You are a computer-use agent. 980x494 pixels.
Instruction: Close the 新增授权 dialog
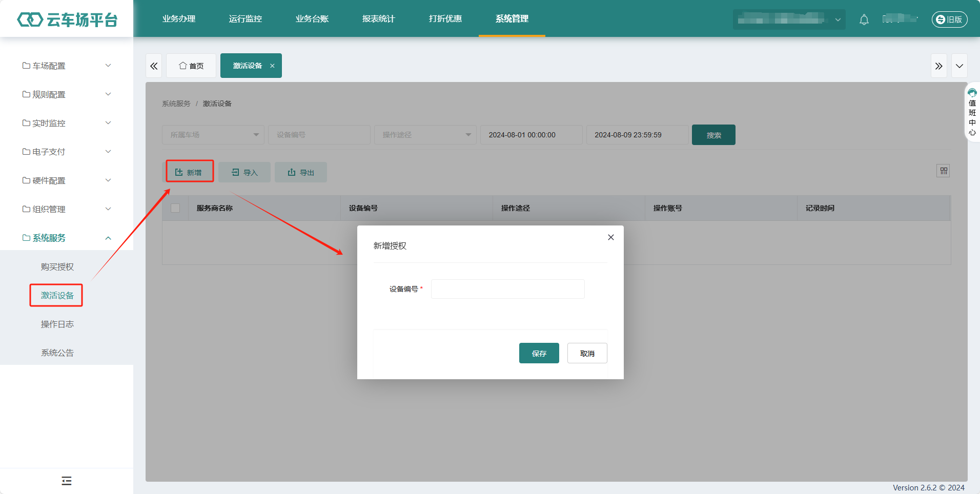pyautogui.click(x=611, y=237)
